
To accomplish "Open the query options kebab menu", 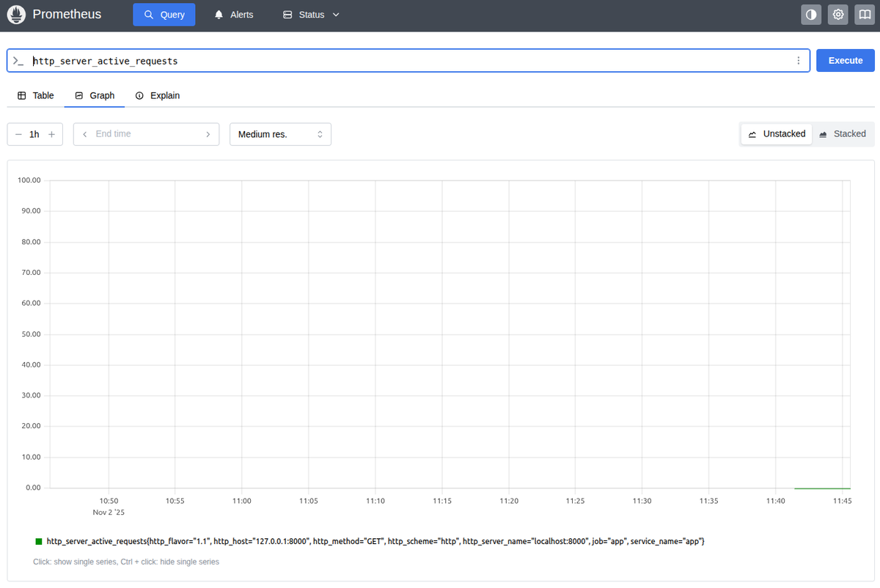I will point(799,61).
